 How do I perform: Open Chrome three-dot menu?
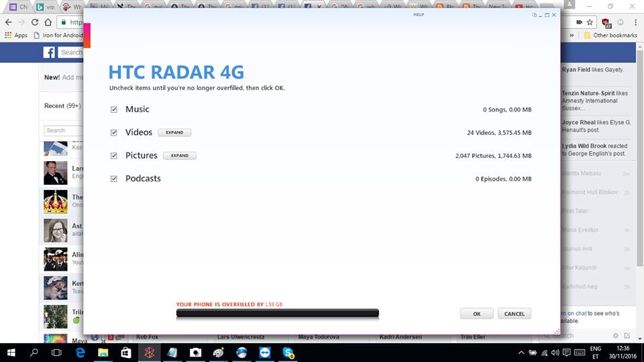click(x=635, y=22)
